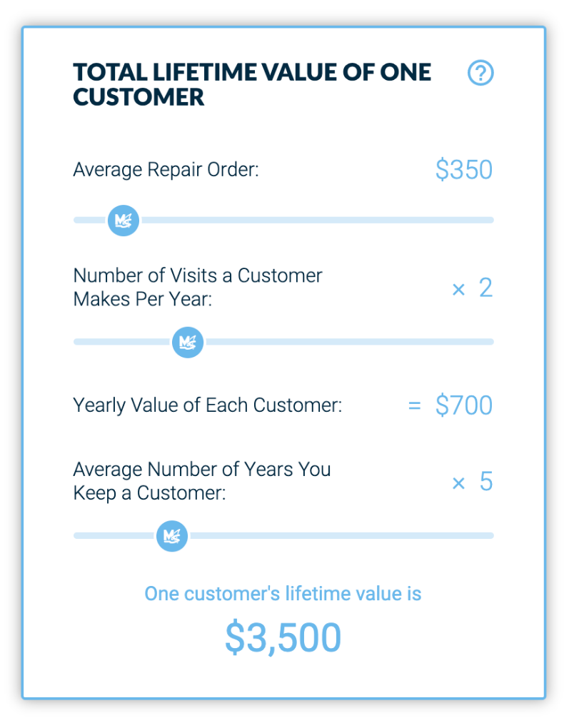Click the Yearly Value of Each Customer label
The image size is (574, 728).
click(x=207, y=405)
